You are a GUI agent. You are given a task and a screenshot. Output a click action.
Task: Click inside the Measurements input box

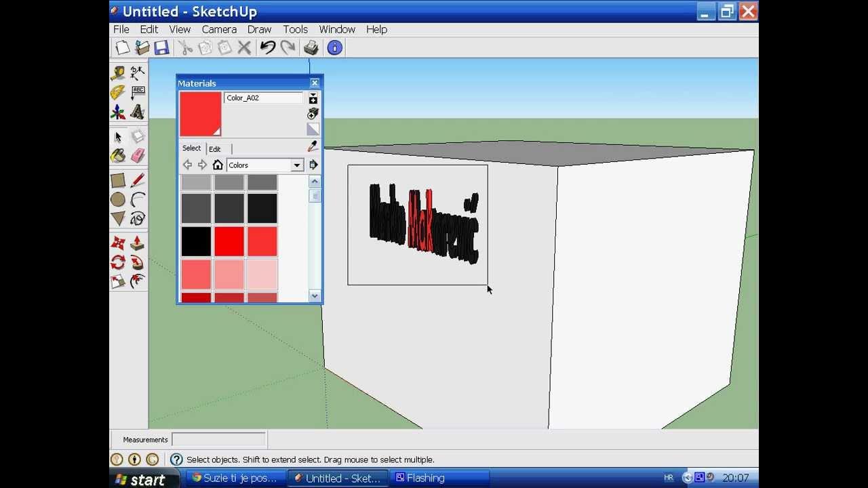[x=218, y=439]
